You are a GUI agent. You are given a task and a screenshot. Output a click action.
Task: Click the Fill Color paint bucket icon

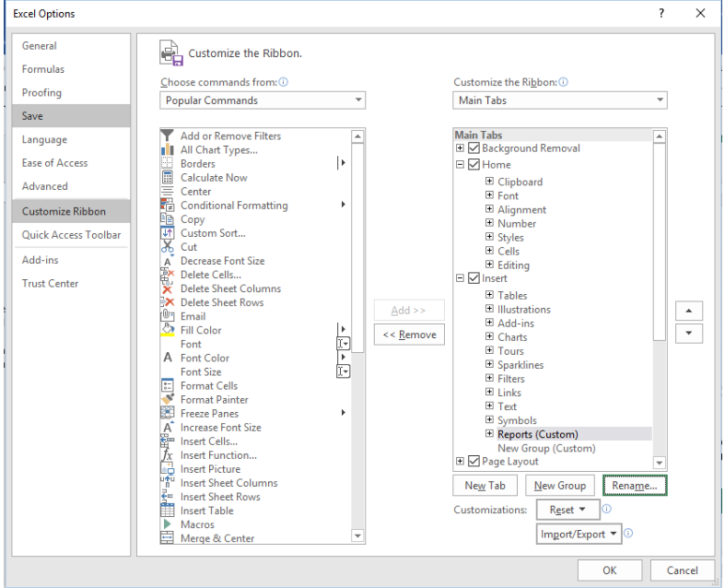click(x=167, y=330)
